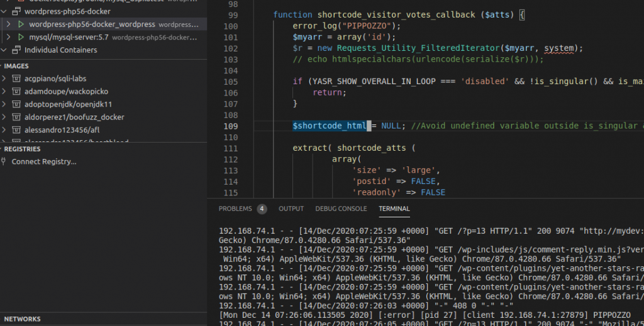Image resolution: width=644 pixels, height=326 pixels.
Task: Click line number 111 in the gutter
Action: [231, 148]
